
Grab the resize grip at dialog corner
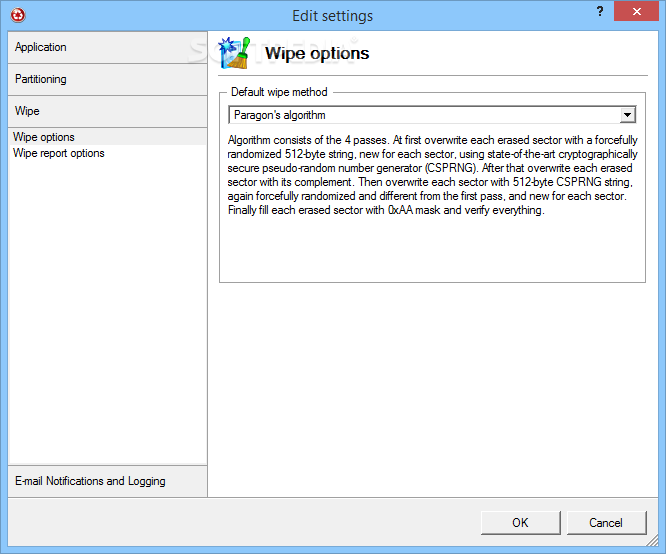point(652,540)
